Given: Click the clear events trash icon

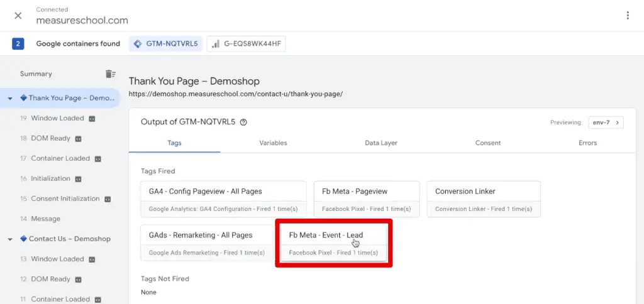Looking at the screenshot, I should point(111,74).
